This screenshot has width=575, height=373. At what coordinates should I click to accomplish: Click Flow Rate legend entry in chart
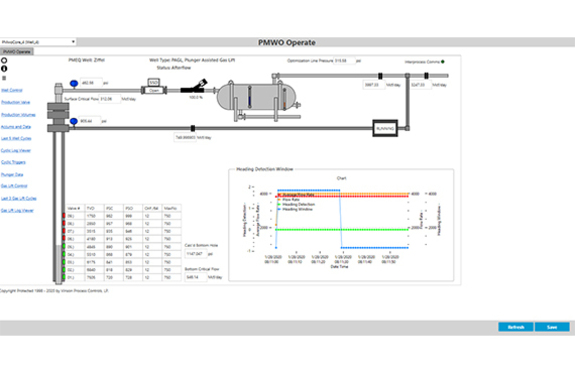[x=289, y=200]
